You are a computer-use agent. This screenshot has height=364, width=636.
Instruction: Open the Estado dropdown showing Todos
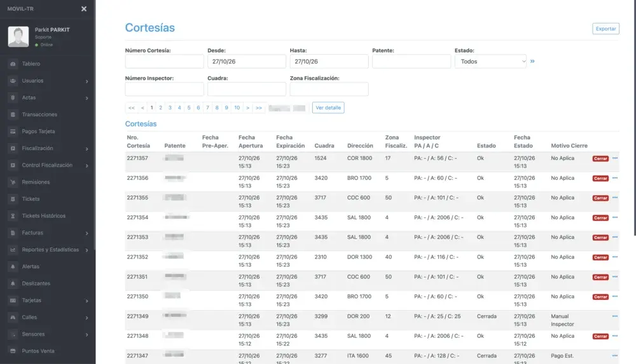pos(490,62)
